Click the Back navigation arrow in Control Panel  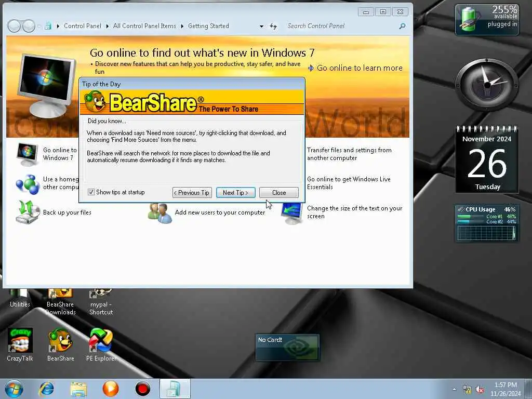coord(14,26)
